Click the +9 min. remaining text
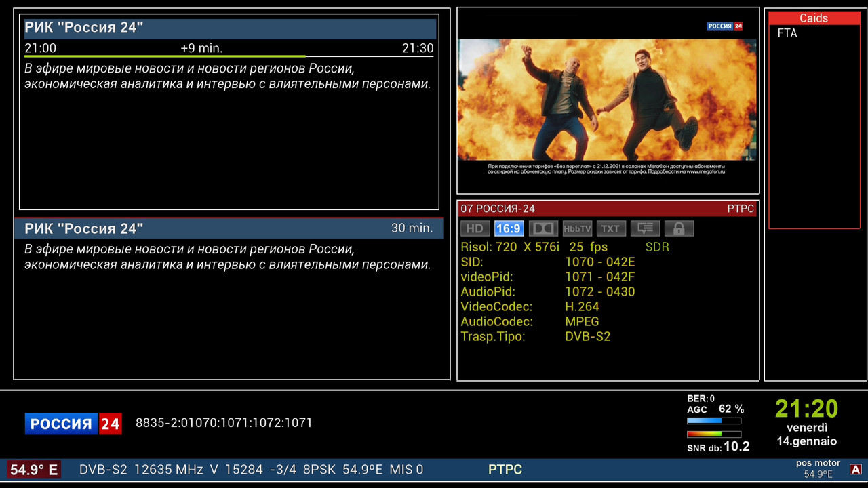Image resolution: width=868 pixels, height=488 pixels. pyautogui.click(x=201, y=48)
